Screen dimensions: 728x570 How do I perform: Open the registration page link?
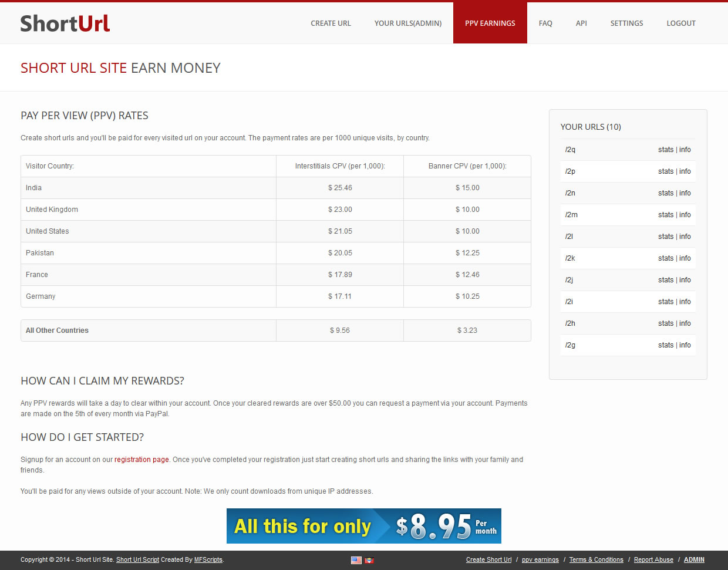[x=141, y=460]
